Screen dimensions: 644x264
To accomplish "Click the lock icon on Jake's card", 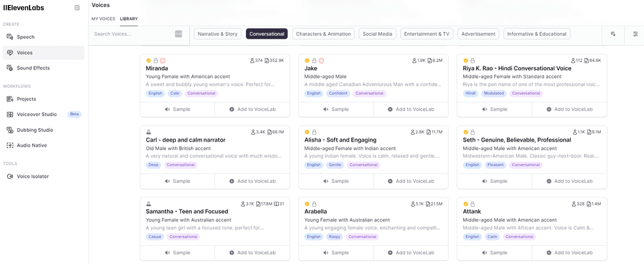I will point(314,61).
